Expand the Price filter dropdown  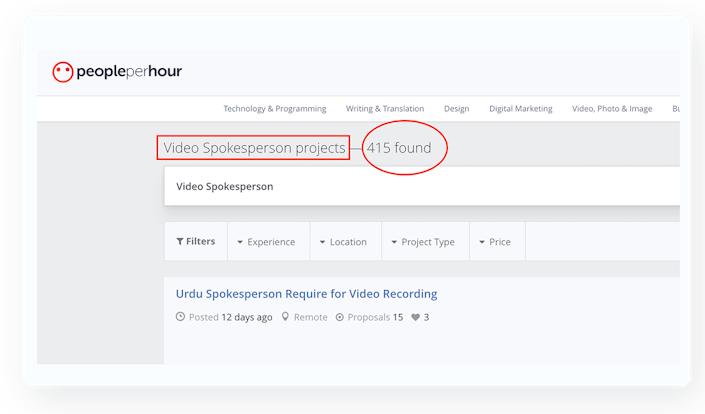point(495,242)
